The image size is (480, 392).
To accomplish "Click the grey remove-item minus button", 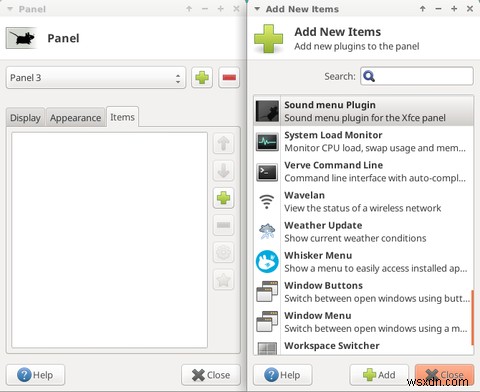I will coord(223,225).
